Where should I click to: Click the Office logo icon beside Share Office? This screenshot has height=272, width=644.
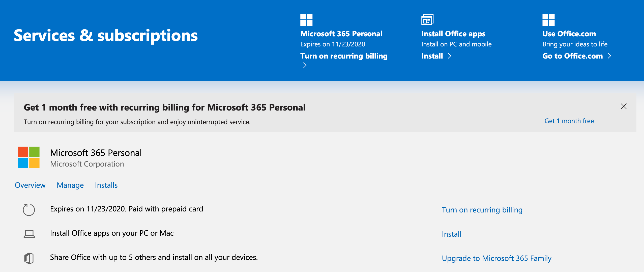(29, 258)
